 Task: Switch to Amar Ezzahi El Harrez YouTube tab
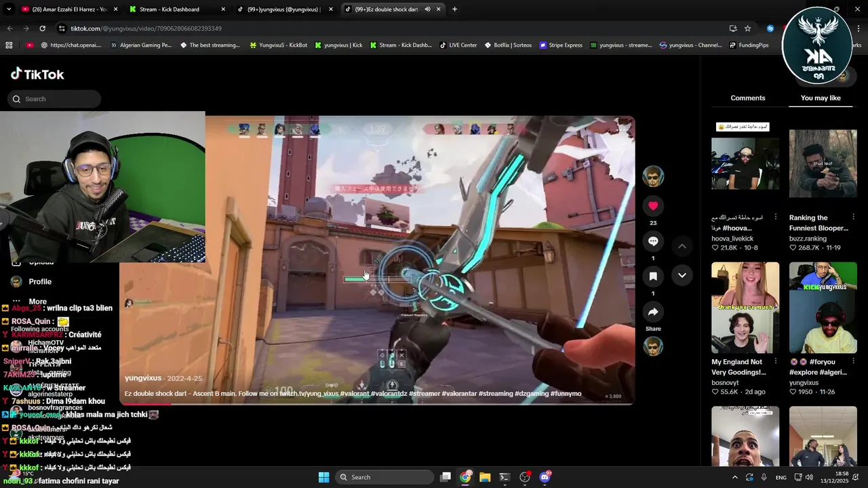[70, 9]
